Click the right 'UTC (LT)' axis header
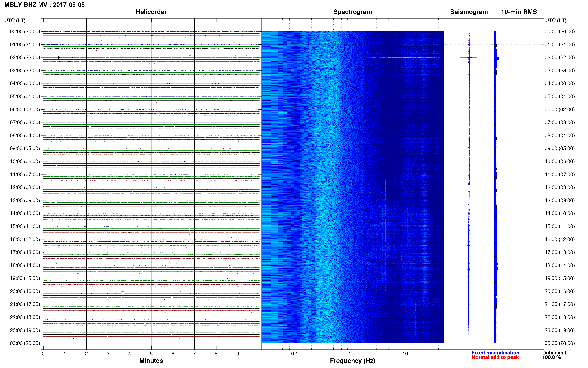Image resolution: width=588 pixels, height=368 pixels. click(556, 20)
